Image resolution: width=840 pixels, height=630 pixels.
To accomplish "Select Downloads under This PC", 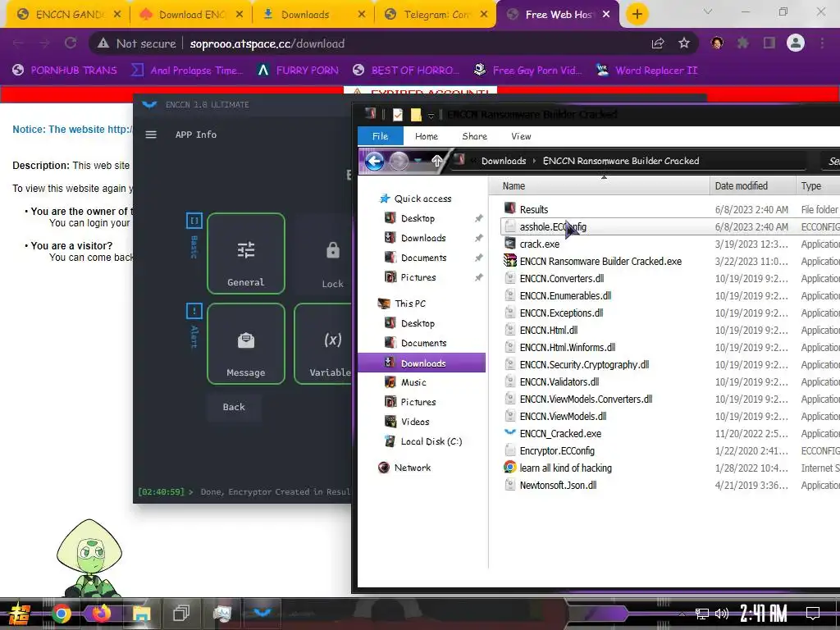I will [422, 363].
